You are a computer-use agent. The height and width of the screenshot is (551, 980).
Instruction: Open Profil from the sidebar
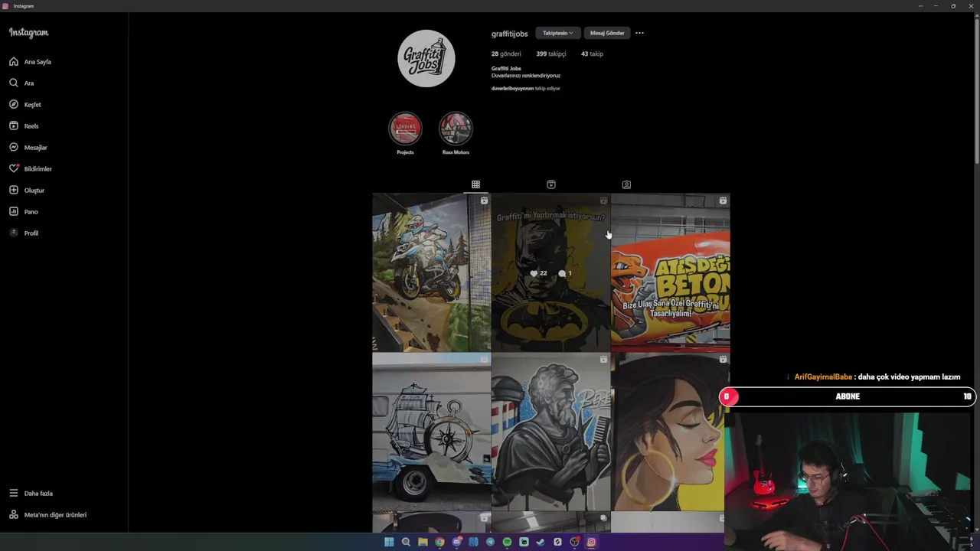[24, 233]
